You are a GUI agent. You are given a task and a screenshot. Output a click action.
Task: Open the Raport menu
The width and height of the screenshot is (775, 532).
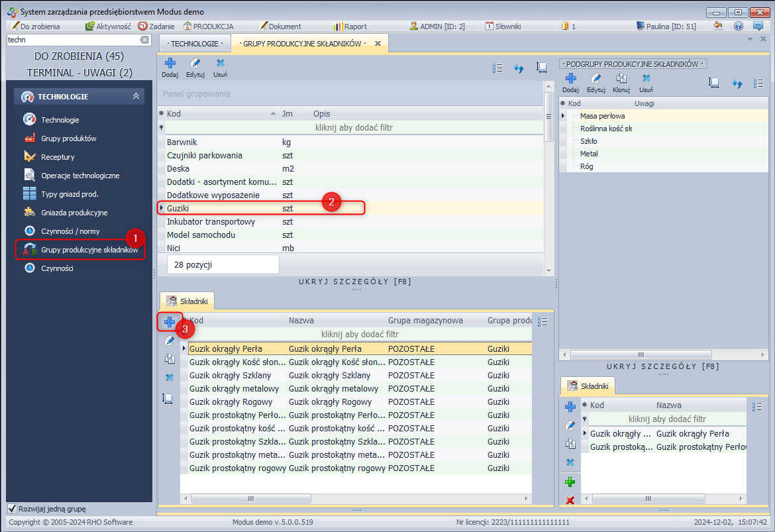(x=355, y=27)
